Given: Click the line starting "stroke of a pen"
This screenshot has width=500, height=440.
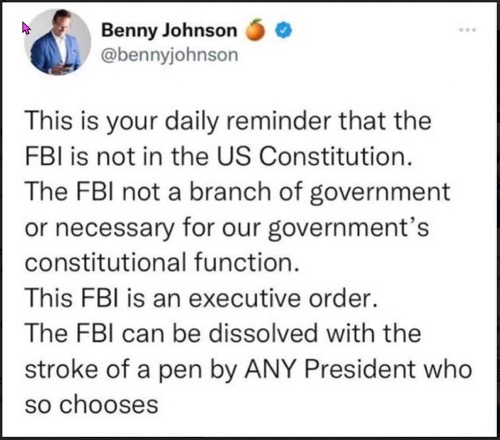Looking at the screenshot, I should tap(249, 369).
